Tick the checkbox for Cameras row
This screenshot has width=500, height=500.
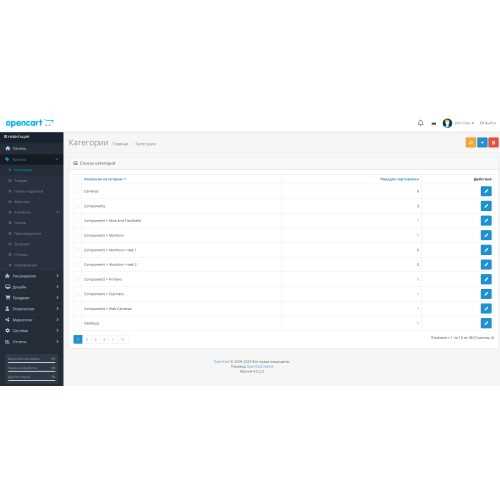[x=77, y=191]
